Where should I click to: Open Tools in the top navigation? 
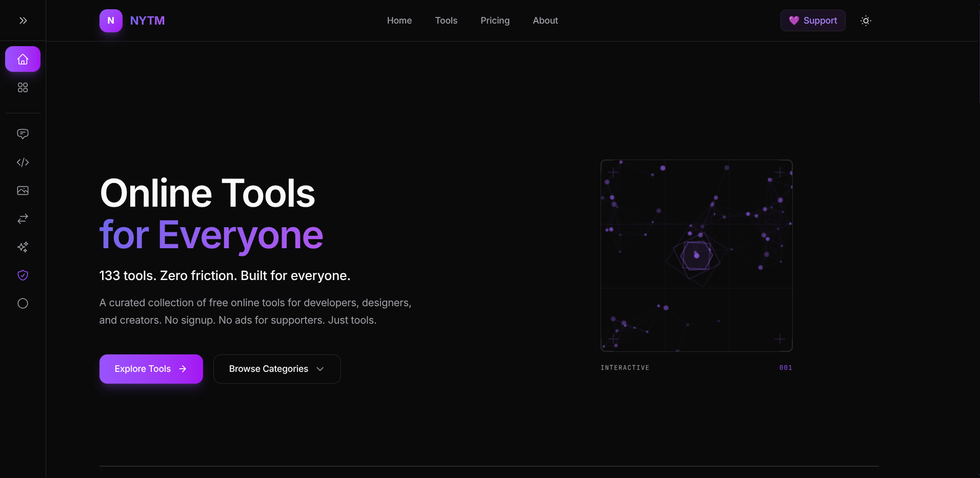pos(446,21)
